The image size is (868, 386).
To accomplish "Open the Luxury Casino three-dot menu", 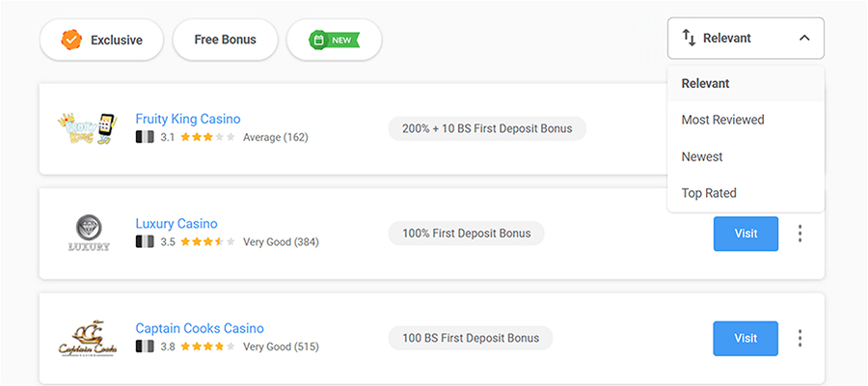I will click(800, 234).
